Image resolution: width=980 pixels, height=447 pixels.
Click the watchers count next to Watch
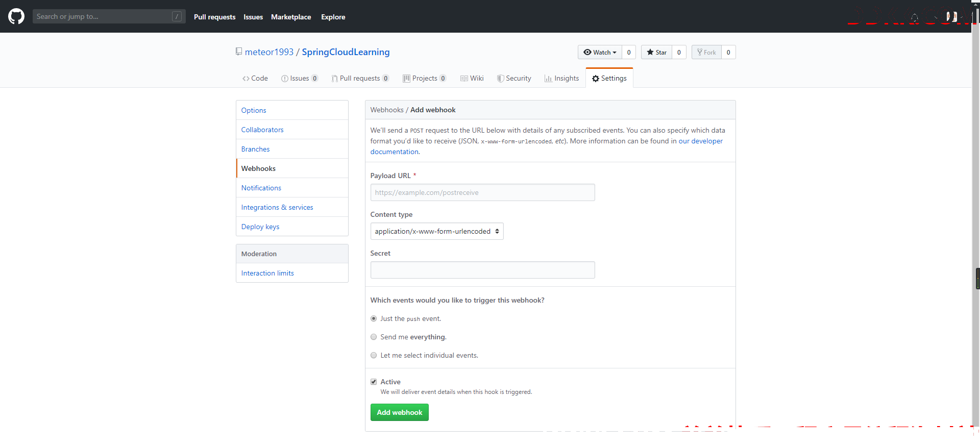pos(629,52)
